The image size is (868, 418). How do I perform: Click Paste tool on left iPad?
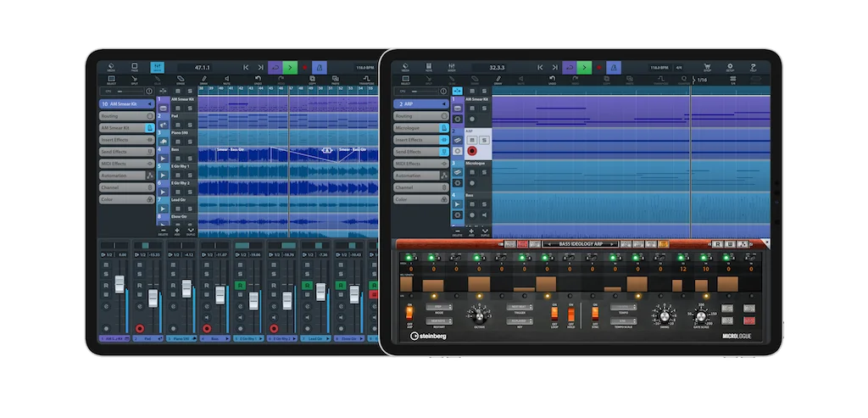(x=336, y=81)
